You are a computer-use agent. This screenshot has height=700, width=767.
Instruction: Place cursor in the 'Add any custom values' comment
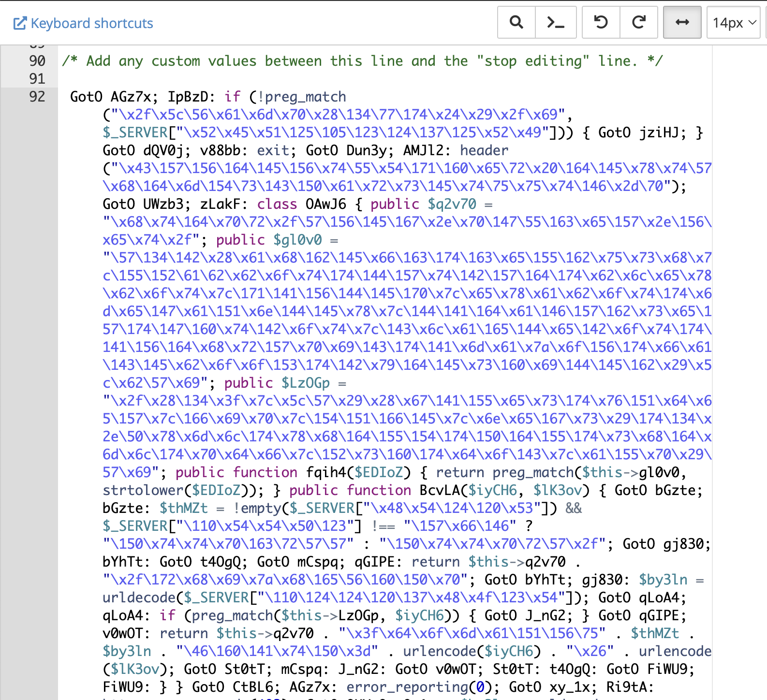click(x=362, y=61)
